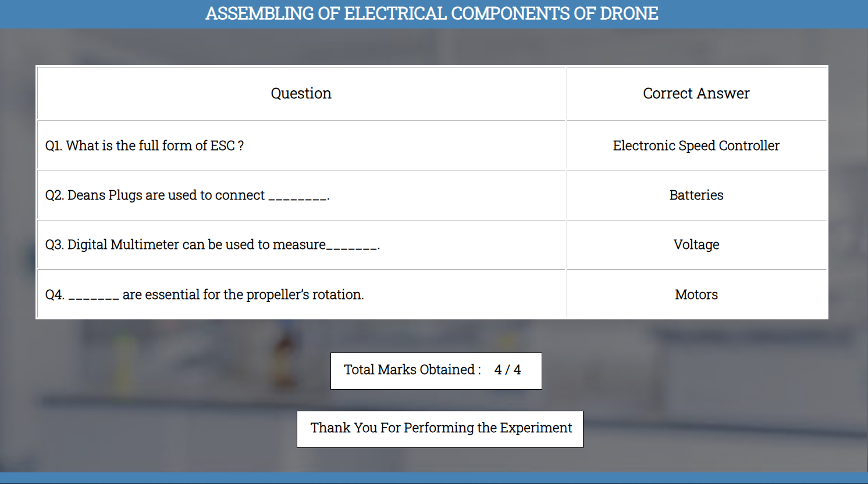
Task: Click 'Thank You For Performing the Experiment' box
Action: click(440, 429)
